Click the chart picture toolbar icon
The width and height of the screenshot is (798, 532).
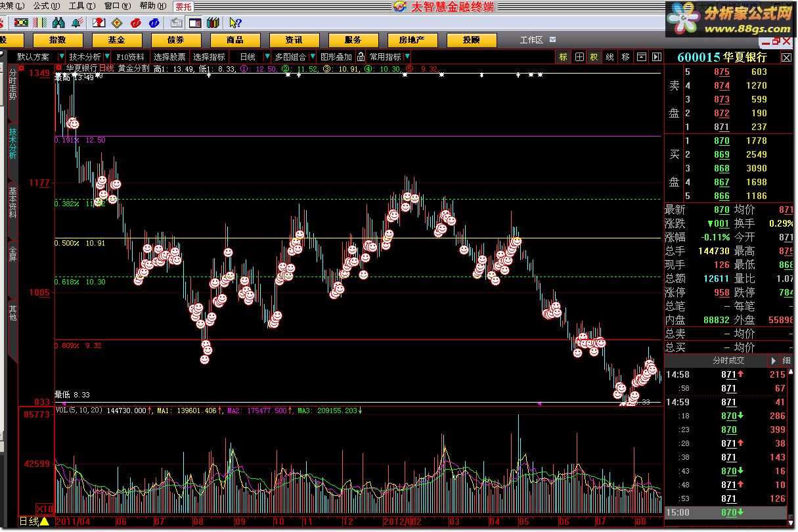pos(98,23)
